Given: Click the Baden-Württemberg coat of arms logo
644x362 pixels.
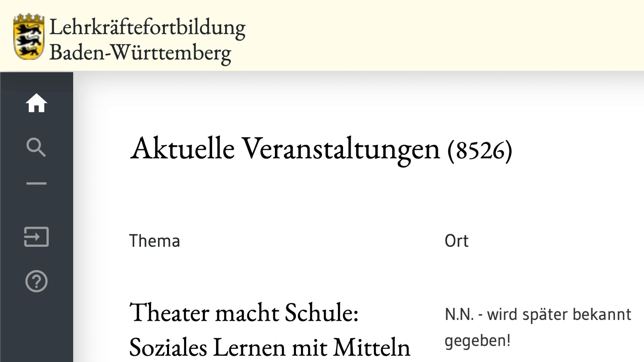Looking at the screenshot, I should pyautogui.click(x=28, y=37).
